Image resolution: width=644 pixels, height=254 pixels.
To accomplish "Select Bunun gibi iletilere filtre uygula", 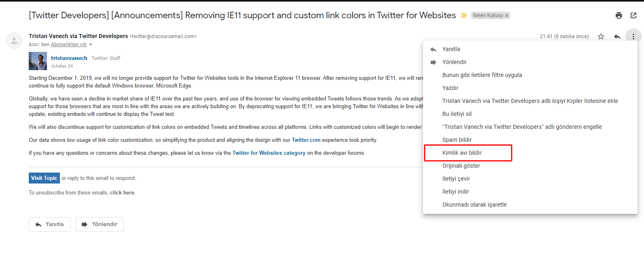I will tap(530, 75).
